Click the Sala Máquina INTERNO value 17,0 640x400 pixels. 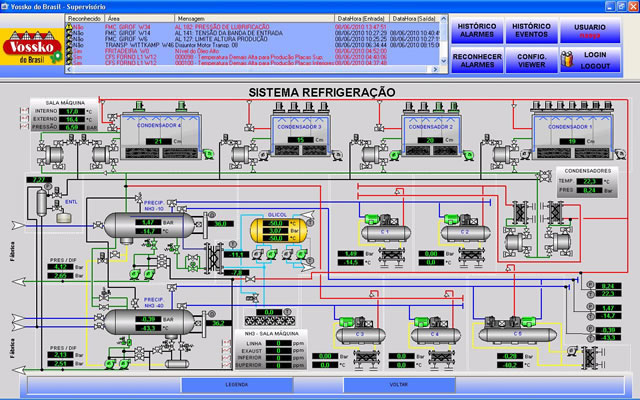[x=72, y=111]
